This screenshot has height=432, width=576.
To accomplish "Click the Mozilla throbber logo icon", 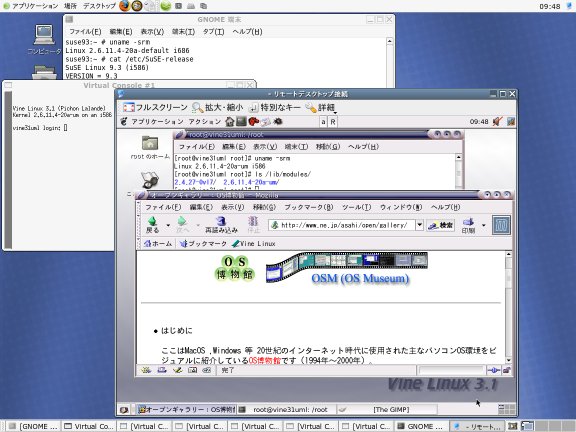I will pos(501,225).
